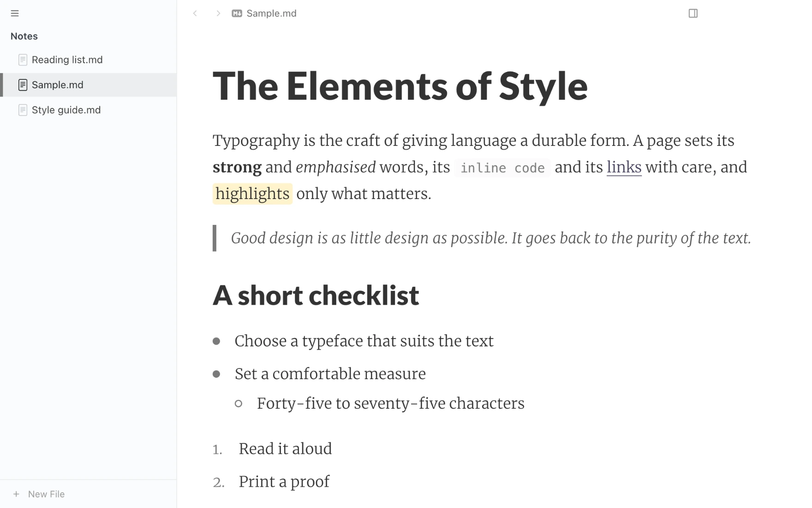
Task: Click the Sample.md file icon in sidebar
Action: tap(23, 85)
